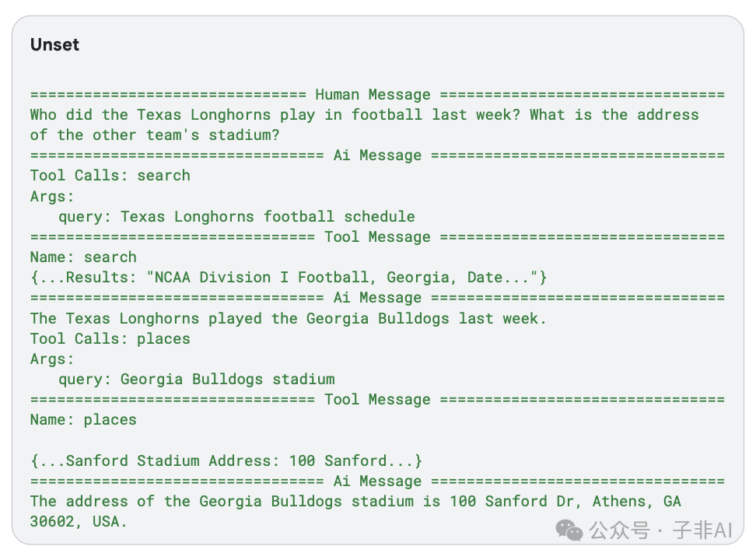Click the final answer line with "100 Sanford Dr"

355,502
